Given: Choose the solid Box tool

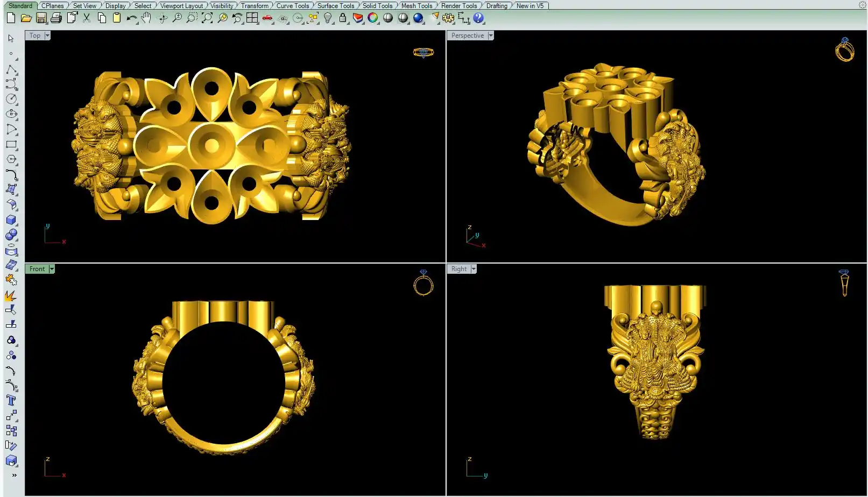Looking at the screenshot, I should tap(11, 220).
